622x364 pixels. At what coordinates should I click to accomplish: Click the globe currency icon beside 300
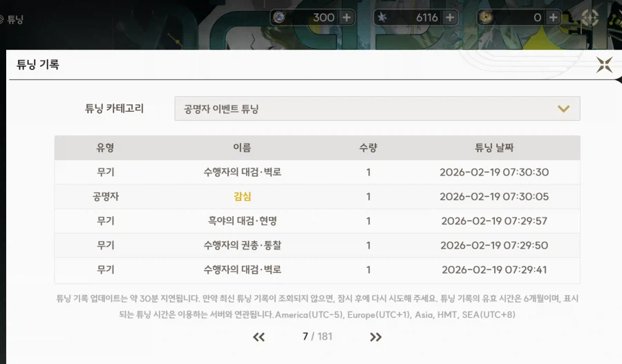pos(279,17)
